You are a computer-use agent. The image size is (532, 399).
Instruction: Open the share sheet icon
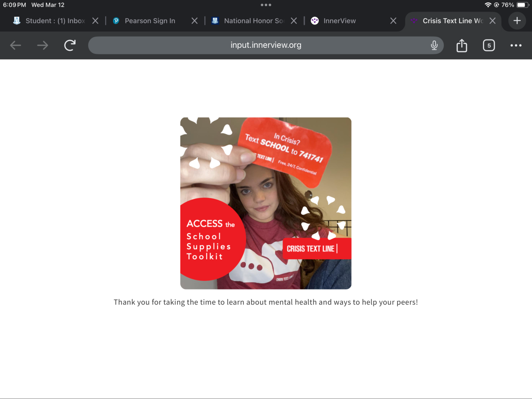tap(462, 45)
